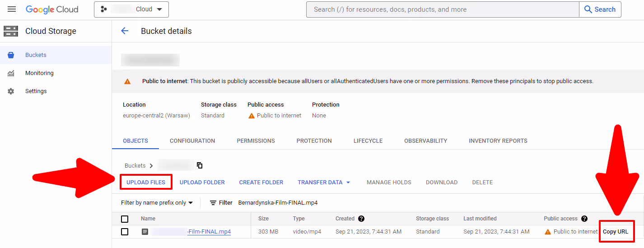This screenshot has height=248, width=644.
Task: Click the Filter icon
Action: pos(213,203)
